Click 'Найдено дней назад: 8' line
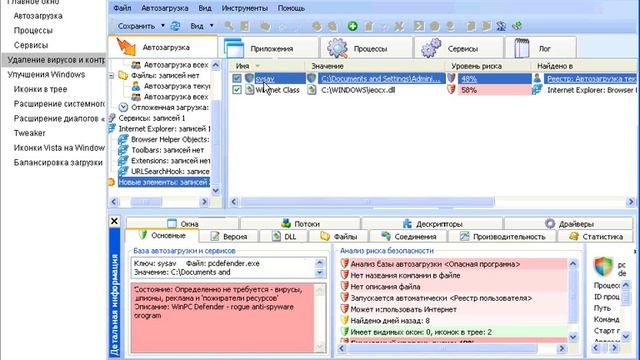Screen dimensions: 640x360 point(390,321)
